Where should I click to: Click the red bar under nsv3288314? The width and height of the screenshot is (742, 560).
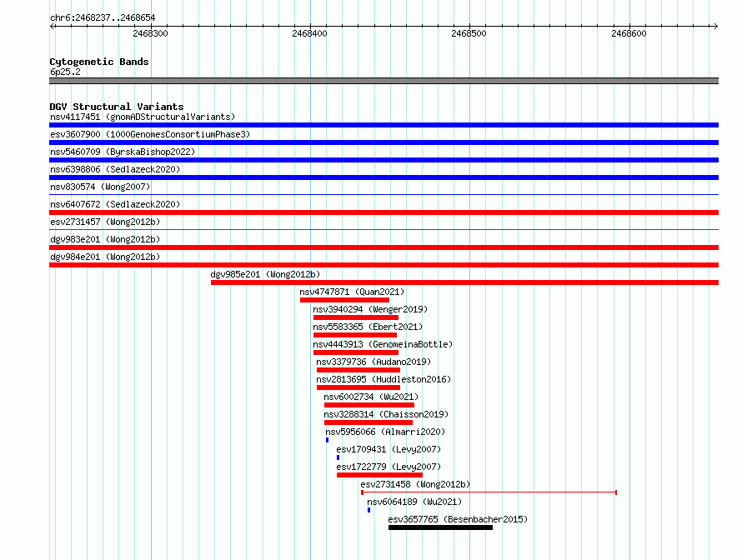click(368, 422)
